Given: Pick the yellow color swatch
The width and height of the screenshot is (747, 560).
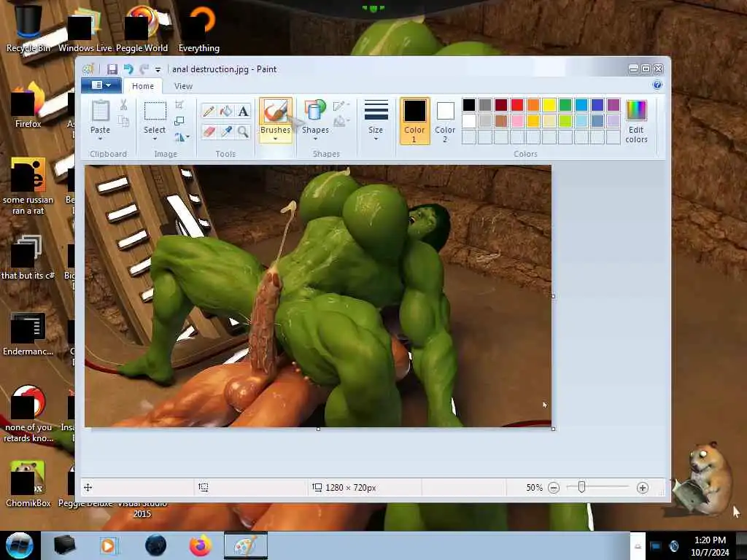Looking at the screenshot, I should coord(549,105).
